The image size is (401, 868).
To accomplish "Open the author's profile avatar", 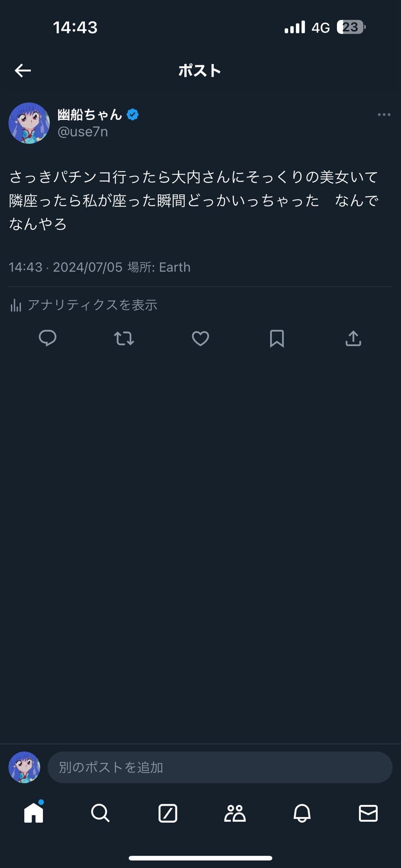I will (29, 123).
